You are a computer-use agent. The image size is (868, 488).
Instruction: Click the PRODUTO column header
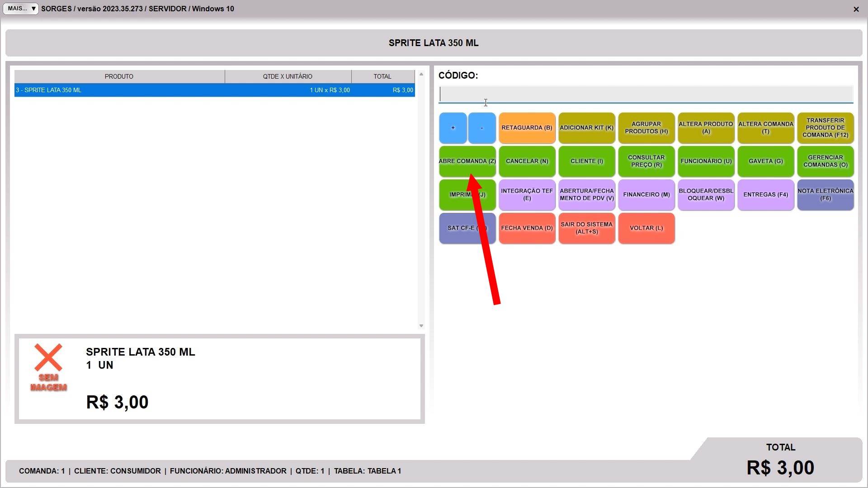point(119,76)
